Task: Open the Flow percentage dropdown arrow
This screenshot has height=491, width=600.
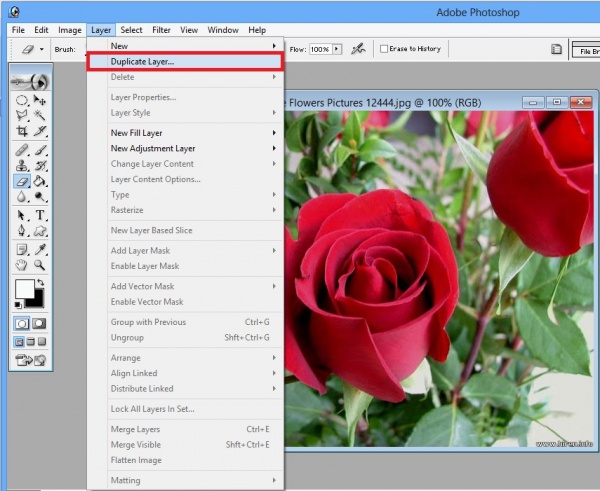Action: (x=337, y=48)
